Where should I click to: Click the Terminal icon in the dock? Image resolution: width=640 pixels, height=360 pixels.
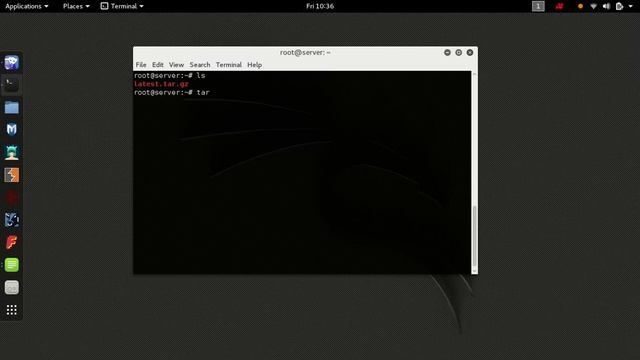pos(11,84)
